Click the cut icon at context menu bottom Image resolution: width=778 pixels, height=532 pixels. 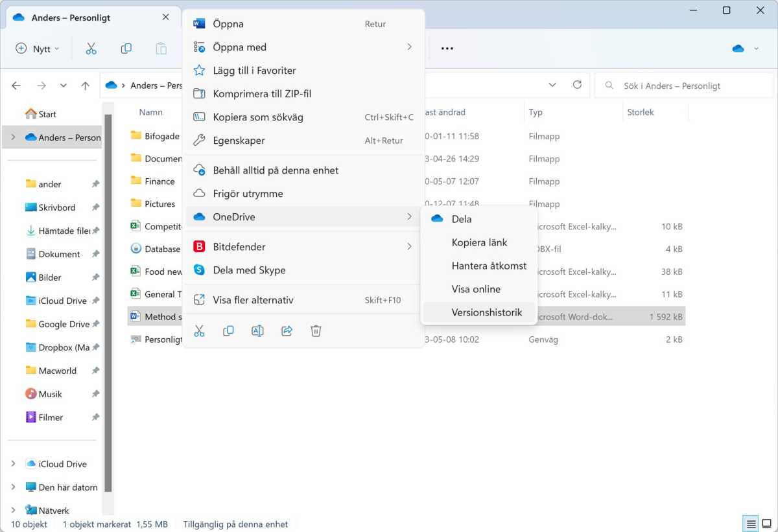[x=199, y=331]
